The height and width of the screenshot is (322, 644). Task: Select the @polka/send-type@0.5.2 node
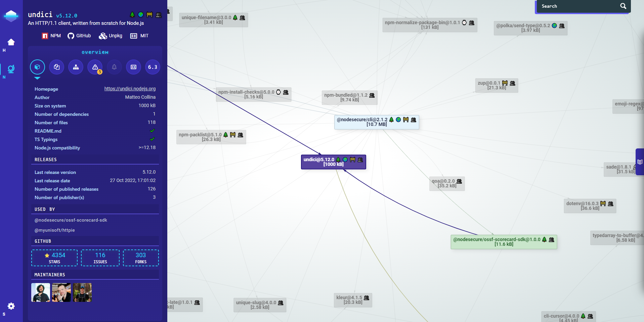tap(531, 28)
